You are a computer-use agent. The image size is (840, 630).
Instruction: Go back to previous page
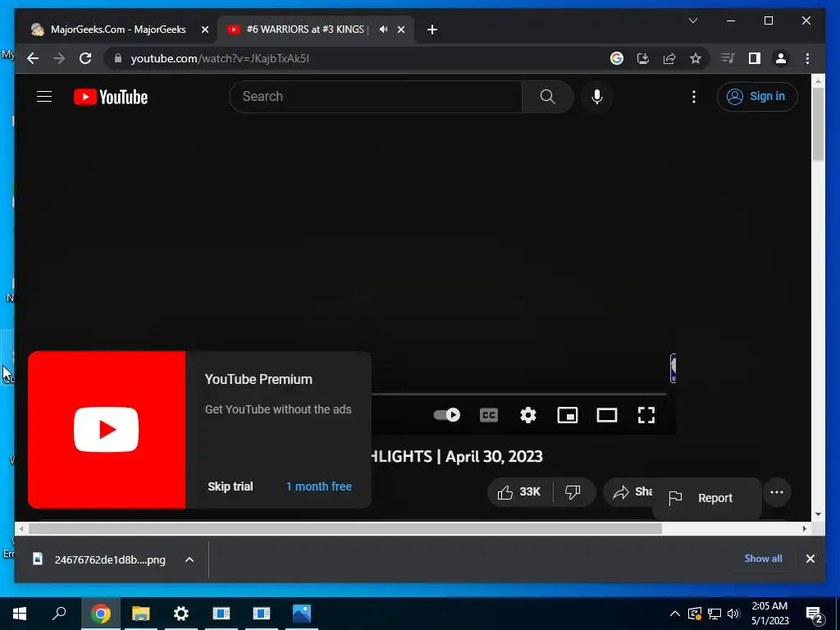[x=33, y=58]
